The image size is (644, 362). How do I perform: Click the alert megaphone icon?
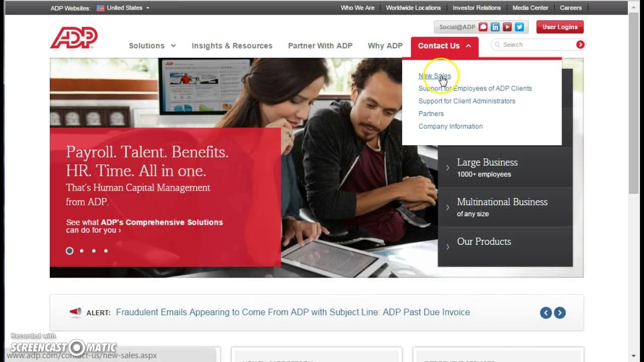tap(75, 312)
